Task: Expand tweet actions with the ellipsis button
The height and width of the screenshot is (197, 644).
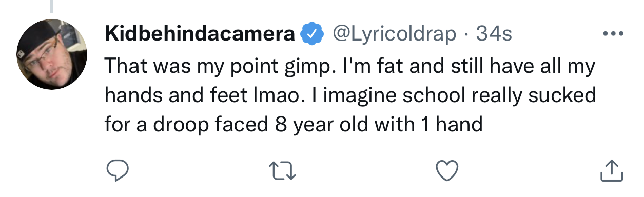Action: tap(613, 34)
